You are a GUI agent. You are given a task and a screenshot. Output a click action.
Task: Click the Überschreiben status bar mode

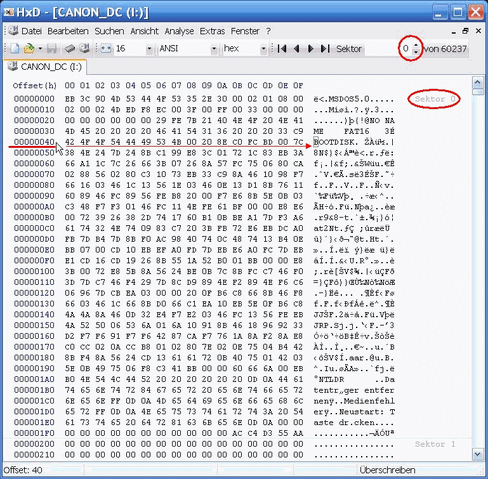click(x=387, y=470)
